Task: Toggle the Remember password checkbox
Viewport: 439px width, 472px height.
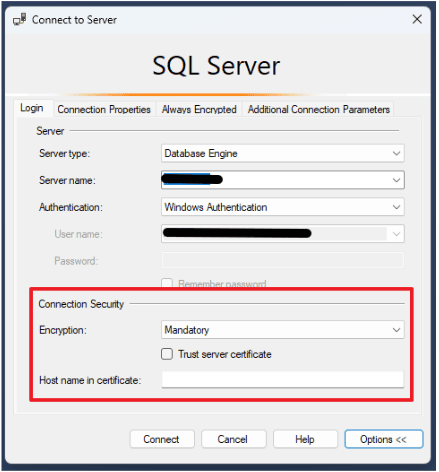Action: tap(167, 283)
